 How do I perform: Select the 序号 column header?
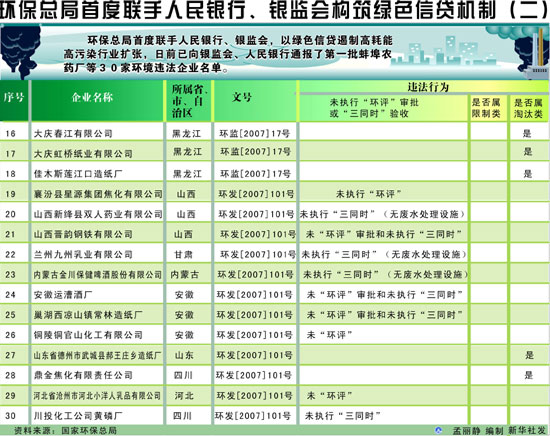(x=14, y=98)
